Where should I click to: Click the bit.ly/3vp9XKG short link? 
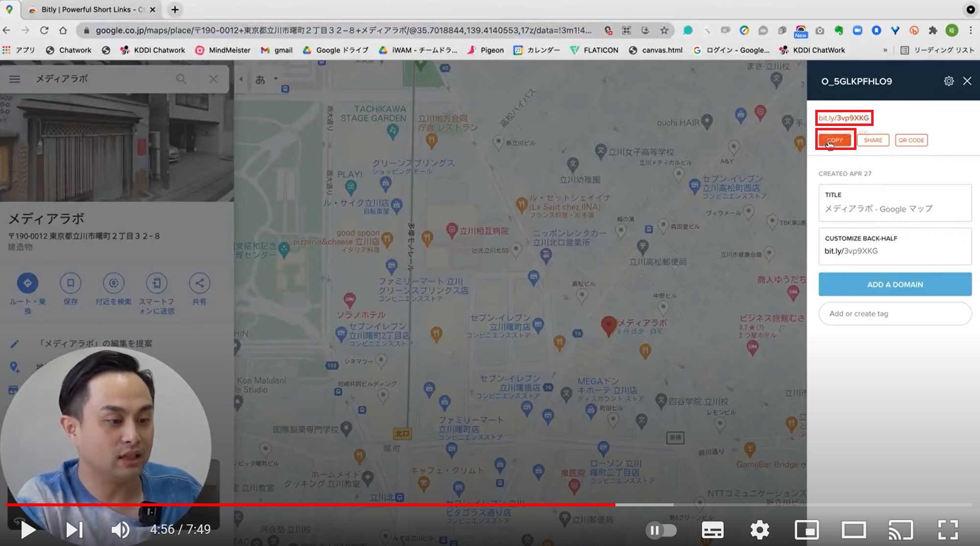click(844, 118)
